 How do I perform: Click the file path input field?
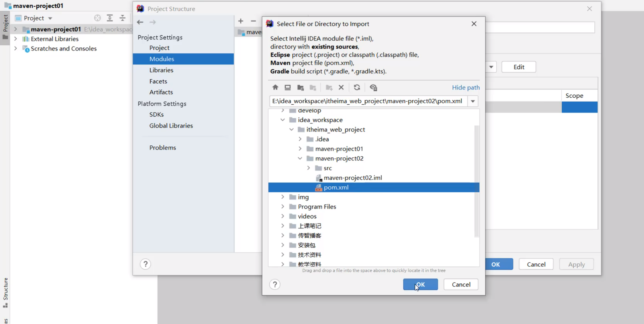(x=367, y=101)
